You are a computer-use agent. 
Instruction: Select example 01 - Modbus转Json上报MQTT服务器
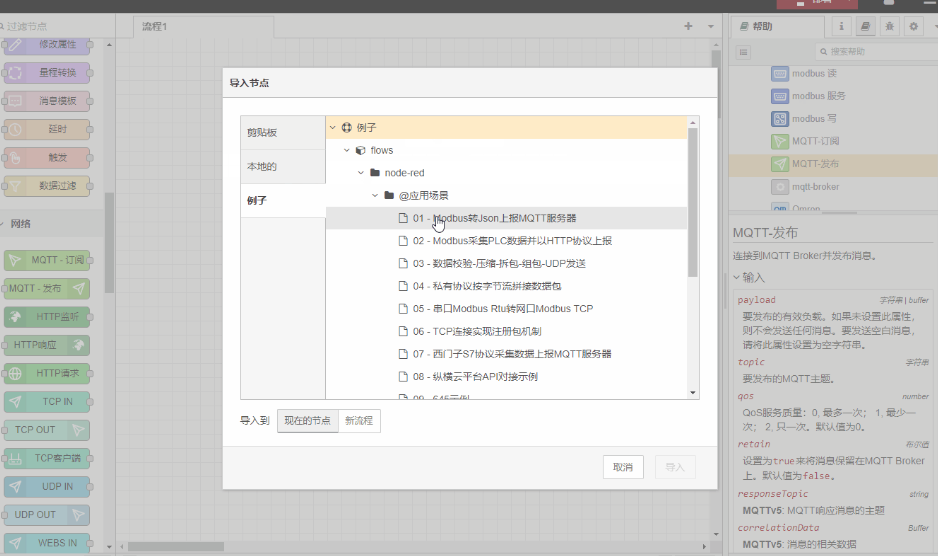[507, 218]
